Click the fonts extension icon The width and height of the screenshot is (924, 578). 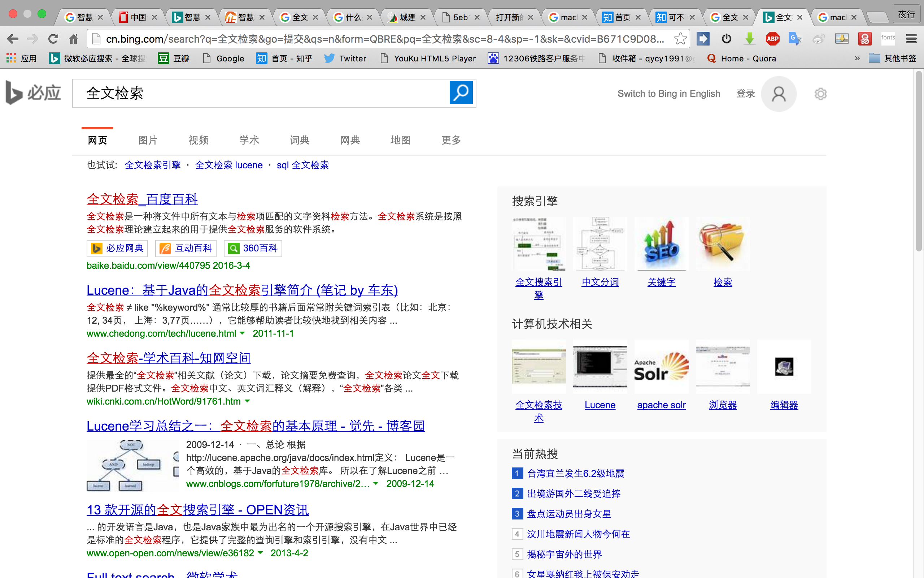click(x=888, y=38)
